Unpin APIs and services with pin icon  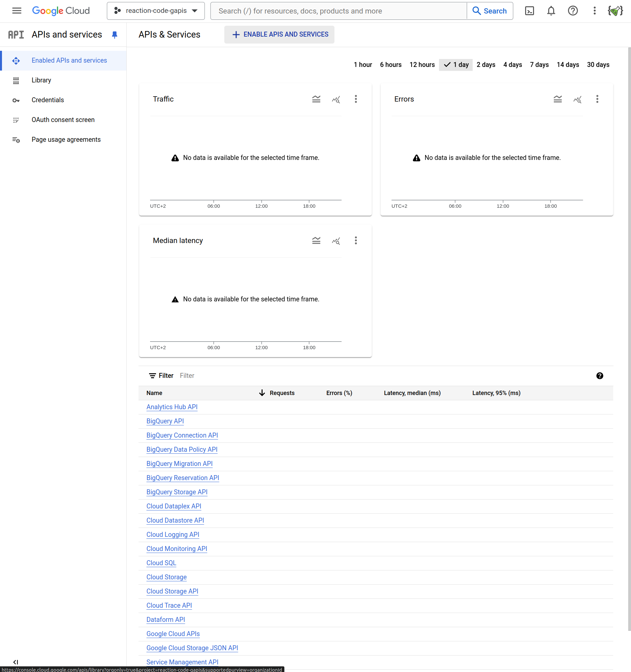[115, 35]
